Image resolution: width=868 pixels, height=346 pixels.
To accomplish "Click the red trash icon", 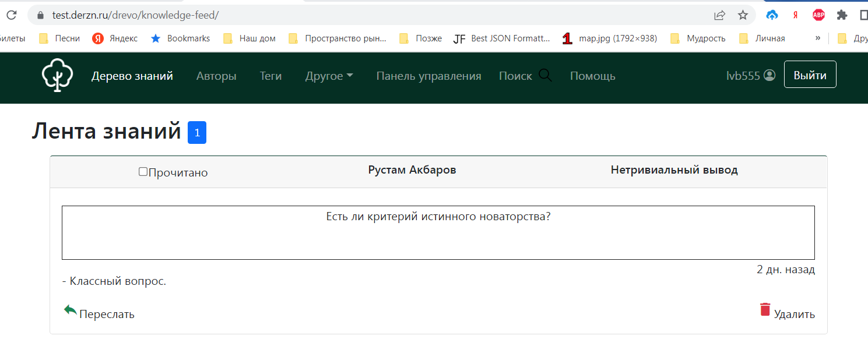I will [766, 309].
